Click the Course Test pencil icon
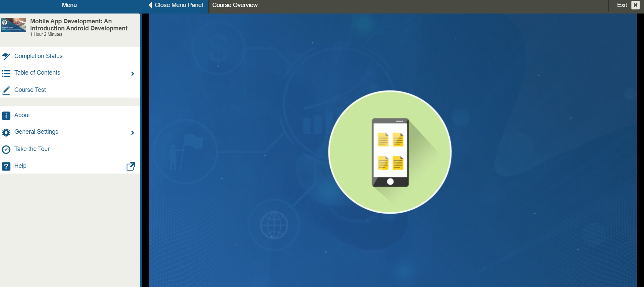This screenshot has width=644, height=287. [6, 90]
